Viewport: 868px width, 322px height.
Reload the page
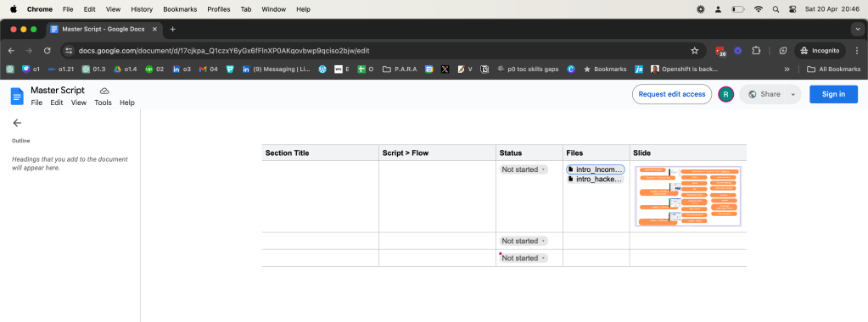point(47,50)
